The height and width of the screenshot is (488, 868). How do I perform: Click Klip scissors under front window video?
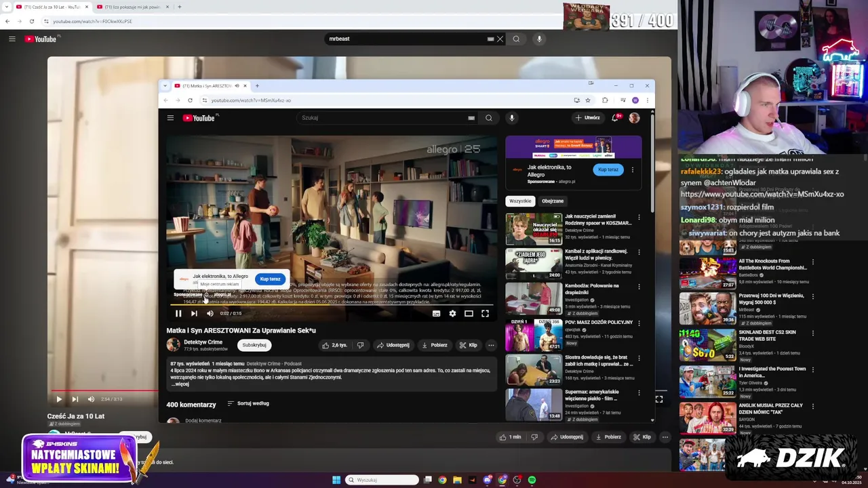click(x=469, y=345)
